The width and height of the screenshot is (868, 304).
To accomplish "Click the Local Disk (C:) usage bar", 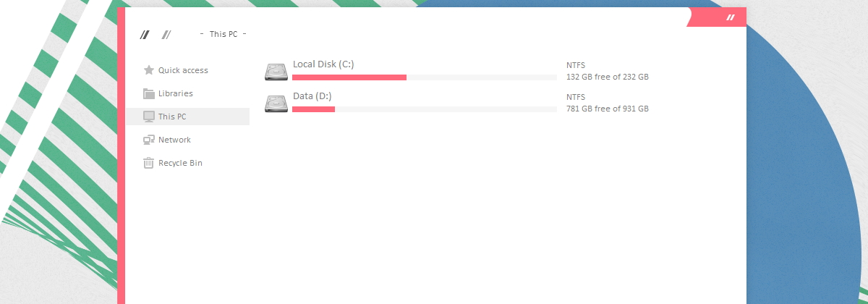I will 425,77.
